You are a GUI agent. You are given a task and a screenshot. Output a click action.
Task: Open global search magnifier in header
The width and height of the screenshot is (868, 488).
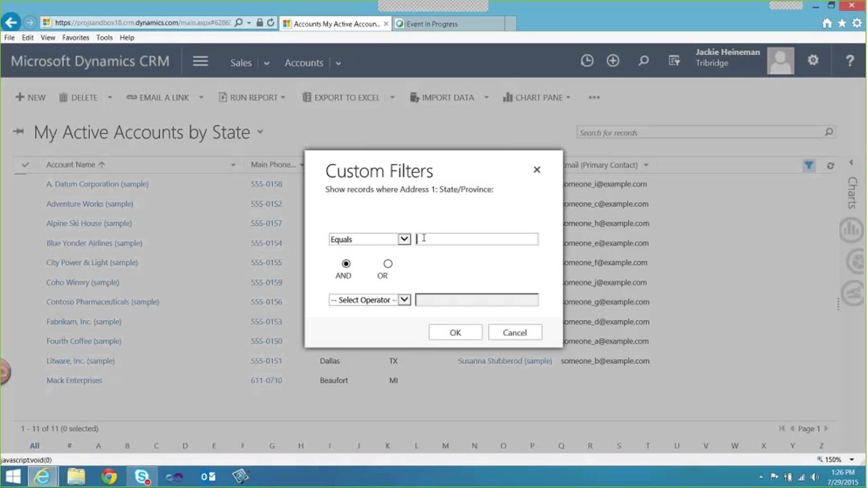(x=644, y=61)
